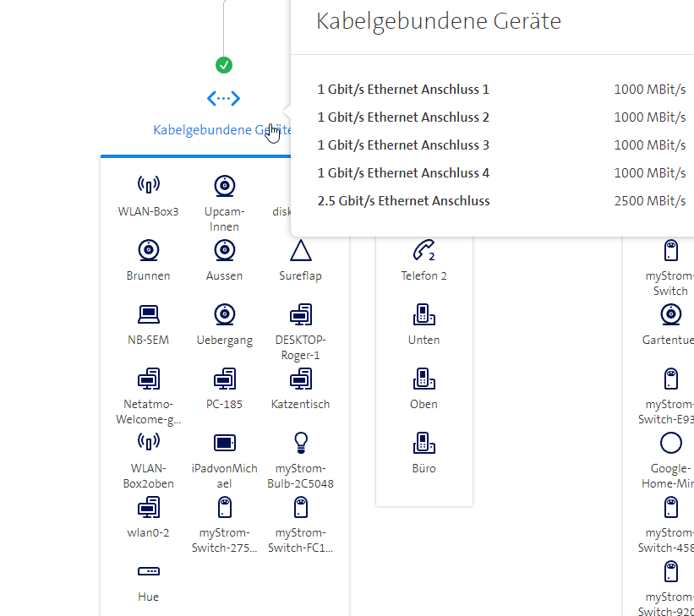694x616 pixels.
Task: Select the Upcam-Innen camera icon
Action: tap(224, 185)
